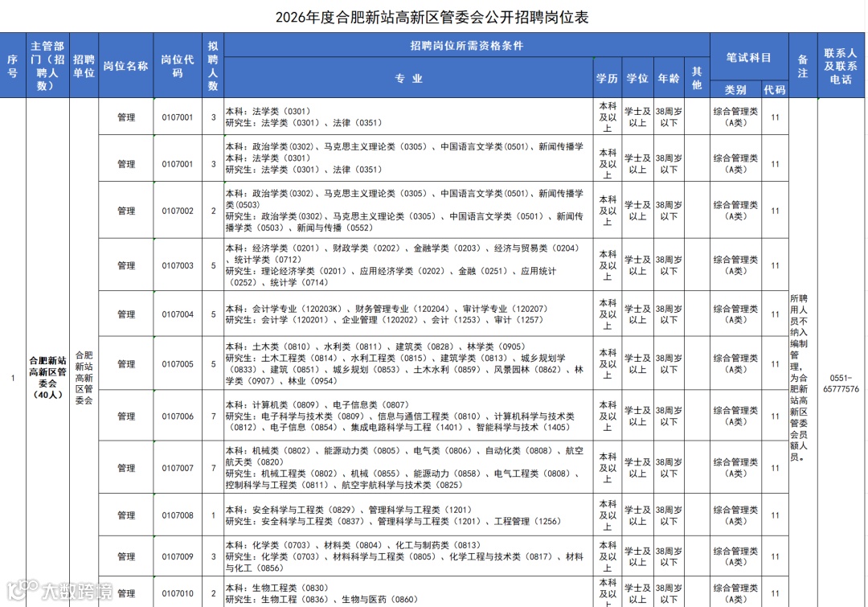Click the 综合管理类（A类） cell in row 0107006
868x607 pixels.
click(x=735, y=416)
